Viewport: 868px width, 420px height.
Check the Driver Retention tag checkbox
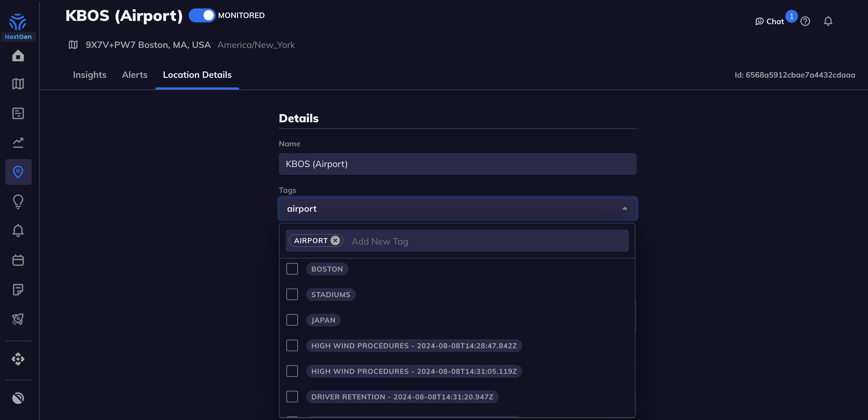pos(292,397)
